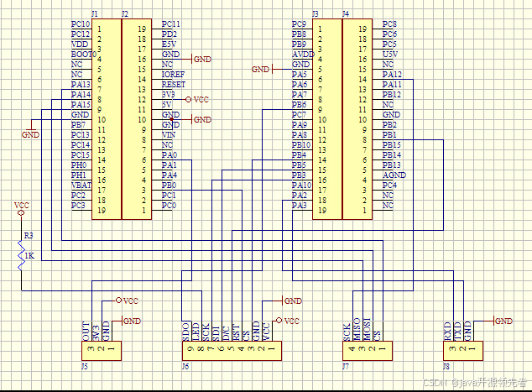Click the PC10 pin label on J1

(81, 24)
